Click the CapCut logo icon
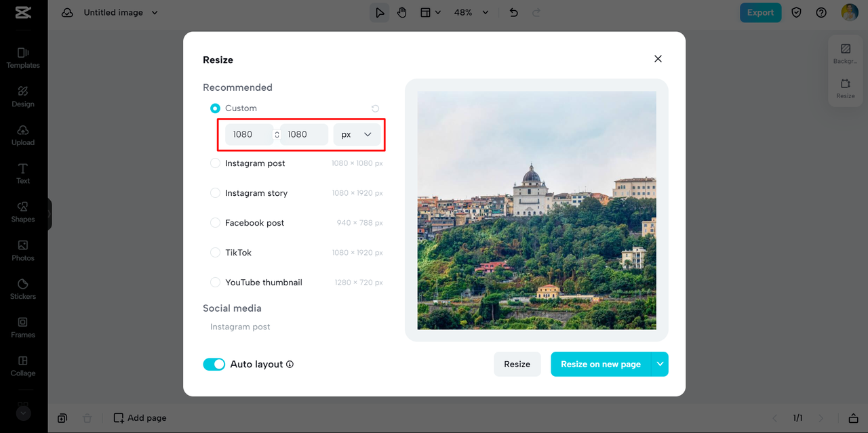868x433 pixels. tap(23, 12)
